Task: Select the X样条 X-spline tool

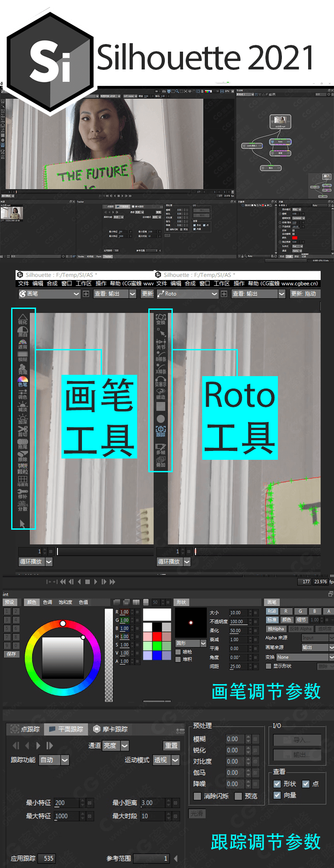Action: [161, 369]
